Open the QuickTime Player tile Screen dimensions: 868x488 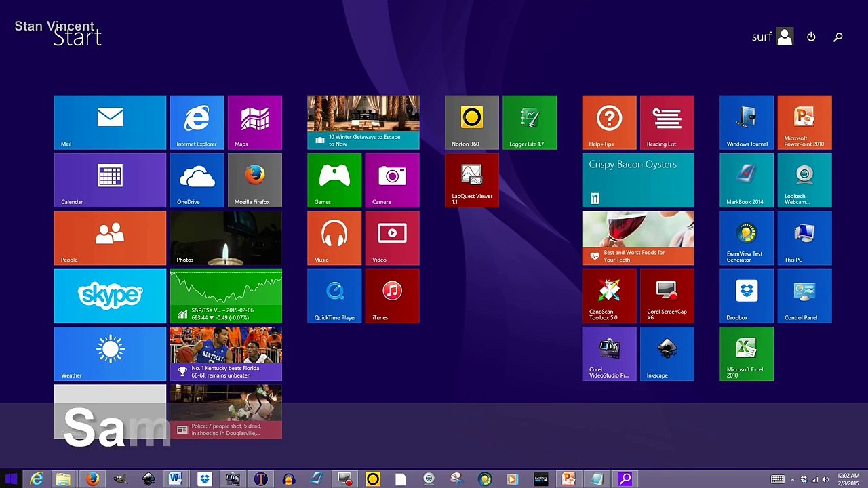tap(334, 296)
